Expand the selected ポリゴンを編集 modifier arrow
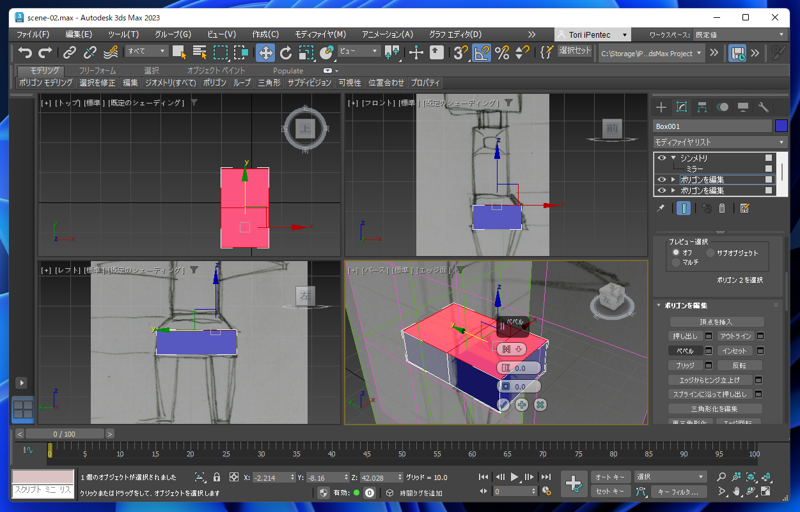The image size is (800, 512). pyautogui.click(x=673, y=179)
